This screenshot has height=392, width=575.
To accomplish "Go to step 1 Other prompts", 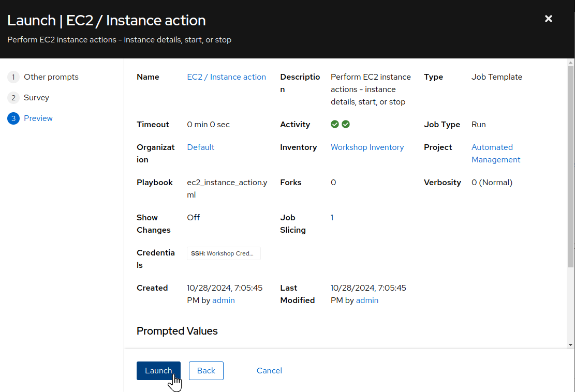I will [43, 77].
